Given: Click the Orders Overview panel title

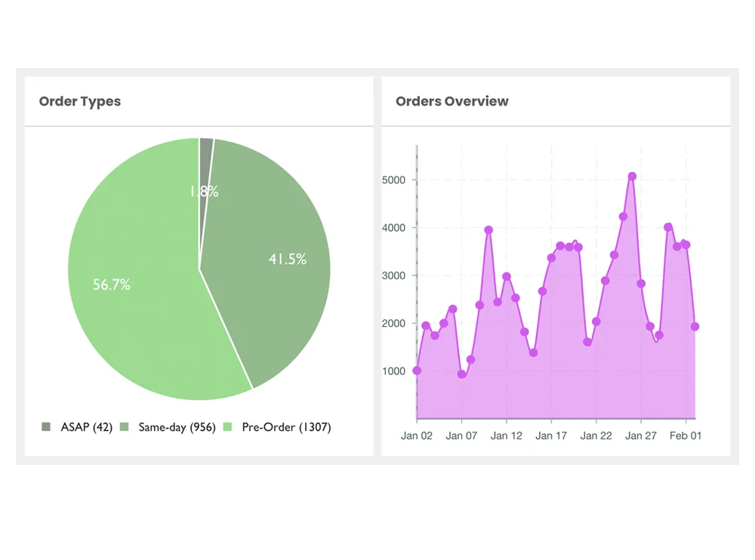Looking at the screenshot, I should tap(452, 101).
